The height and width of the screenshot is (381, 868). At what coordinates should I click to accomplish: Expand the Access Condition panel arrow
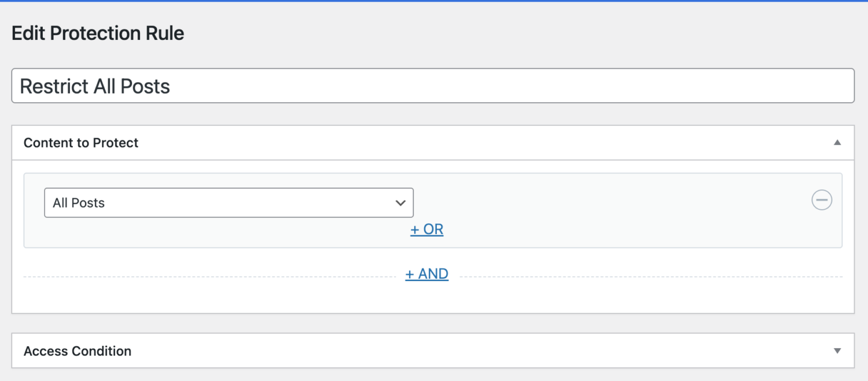[837, 351]
